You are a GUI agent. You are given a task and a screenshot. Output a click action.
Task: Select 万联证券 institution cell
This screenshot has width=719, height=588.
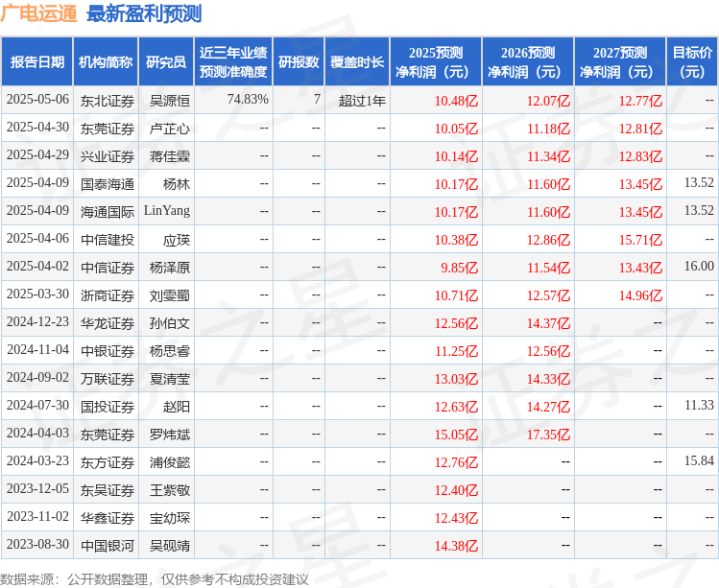pyautogui.click(x=108, y=379)
